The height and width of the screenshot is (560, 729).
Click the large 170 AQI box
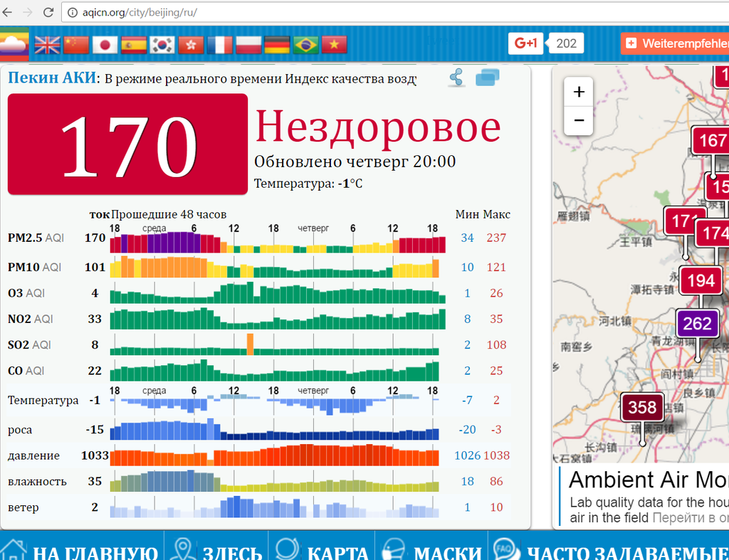tap(128, 144)
